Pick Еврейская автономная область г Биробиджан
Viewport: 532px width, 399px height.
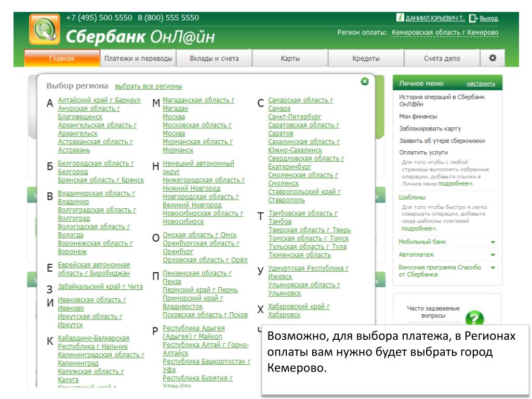point(94,269)
